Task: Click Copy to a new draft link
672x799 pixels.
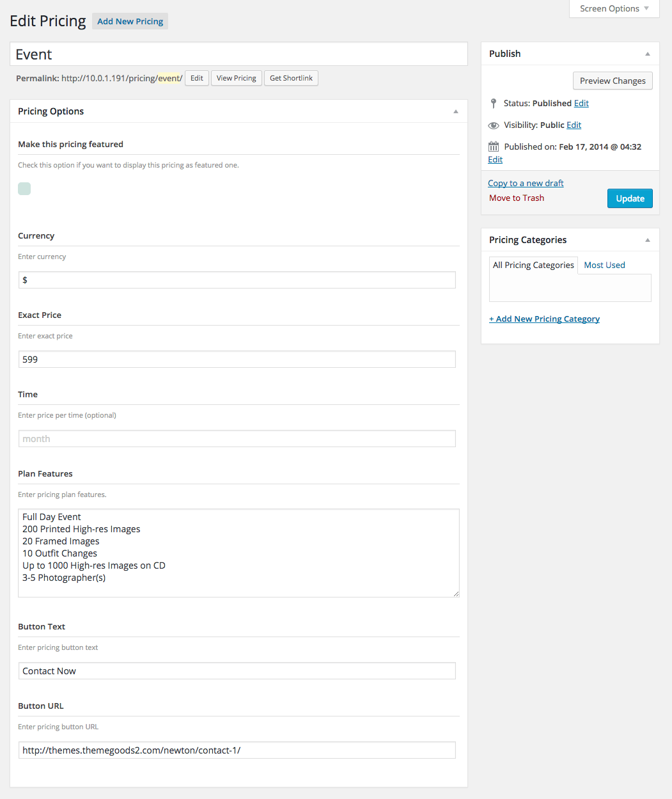Action: [526, 183]
